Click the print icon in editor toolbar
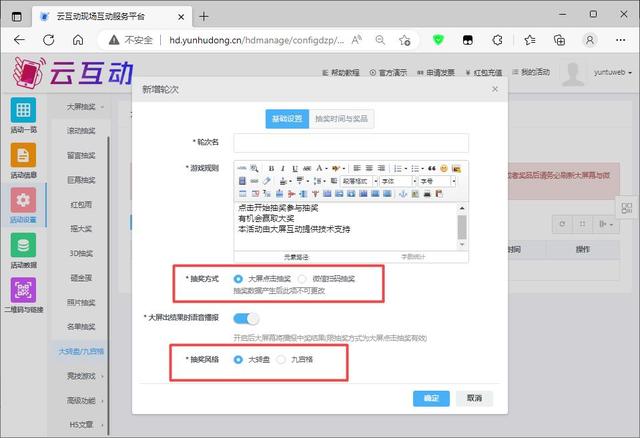 [x=427, y=193]
